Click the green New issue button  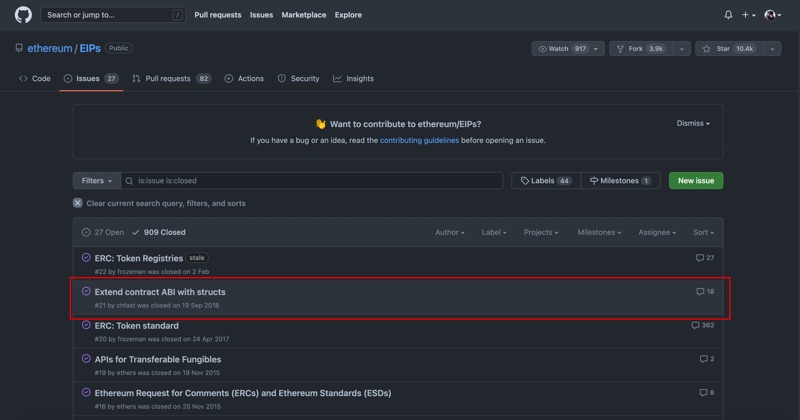(695, 181)
